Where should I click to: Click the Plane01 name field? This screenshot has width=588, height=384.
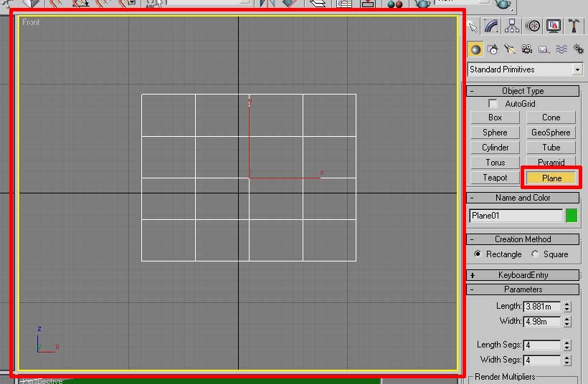(516, 216)
